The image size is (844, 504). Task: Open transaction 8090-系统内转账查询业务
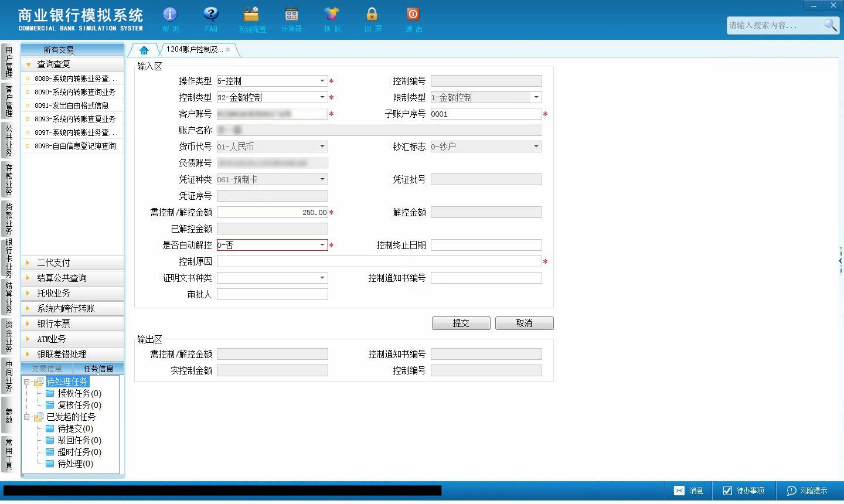click(75, 92)
